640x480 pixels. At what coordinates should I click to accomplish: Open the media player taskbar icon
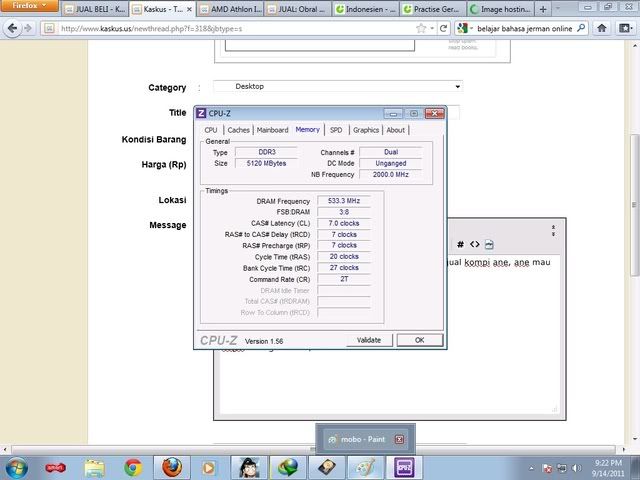click(x=210, y=468)
